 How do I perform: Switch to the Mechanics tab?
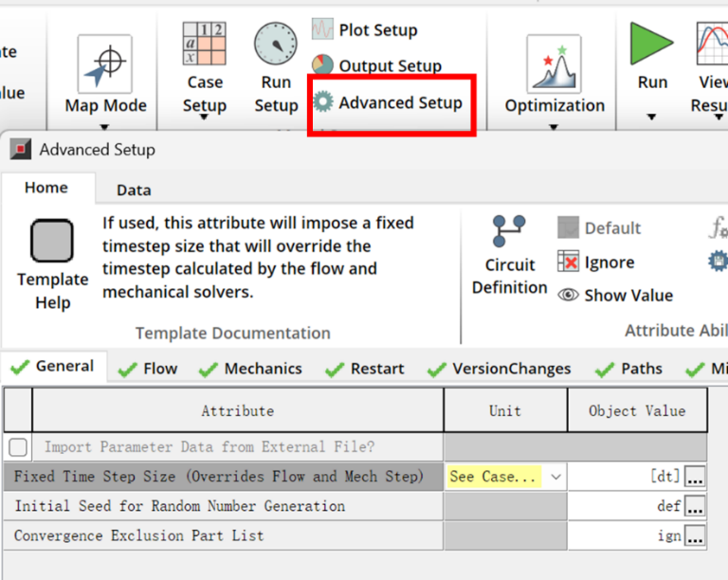pos(251,369)
